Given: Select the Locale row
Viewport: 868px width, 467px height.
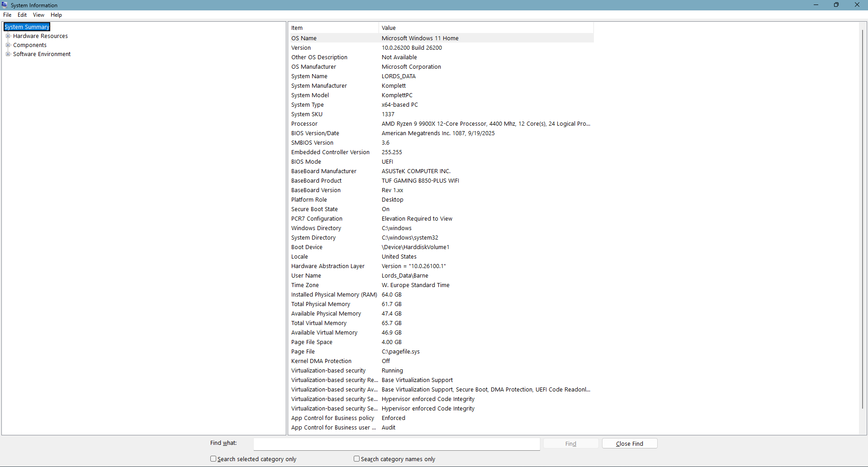Looking at the screenshot, I should pos(442,257).
